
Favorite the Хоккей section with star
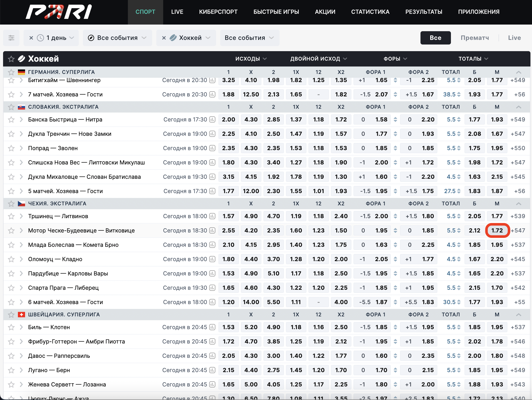(11, 59)
